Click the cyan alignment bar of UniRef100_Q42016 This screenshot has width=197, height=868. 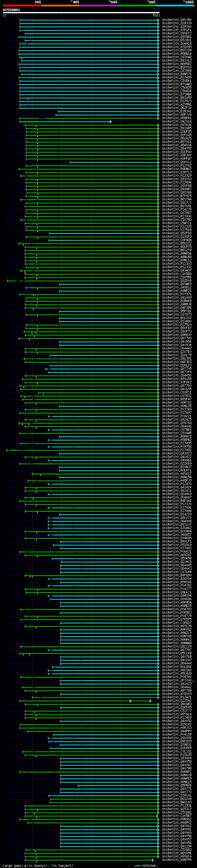pyautogui.click(x=65, y=122)
